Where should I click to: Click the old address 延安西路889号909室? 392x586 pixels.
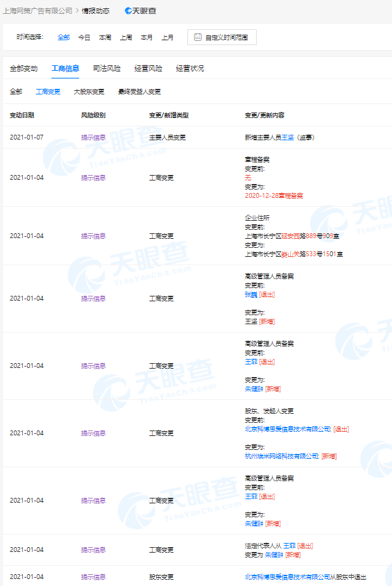310,236
